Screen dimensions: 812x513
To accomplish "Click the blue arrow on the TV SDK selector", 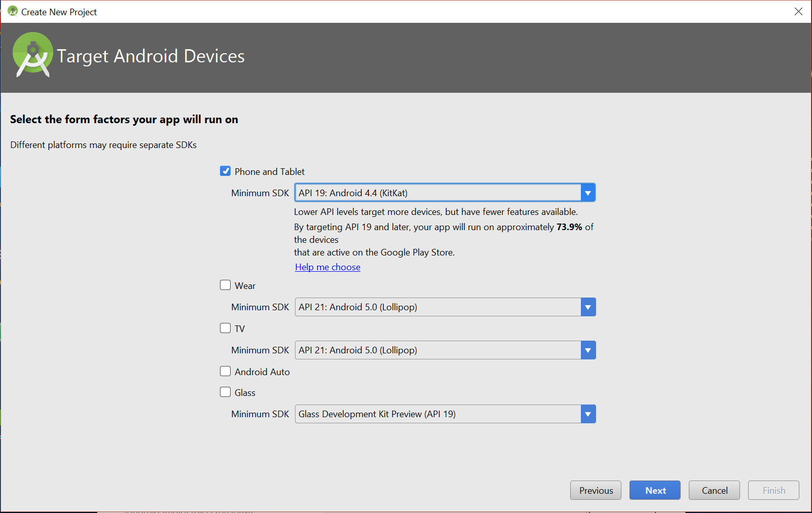I will point(587,350).
